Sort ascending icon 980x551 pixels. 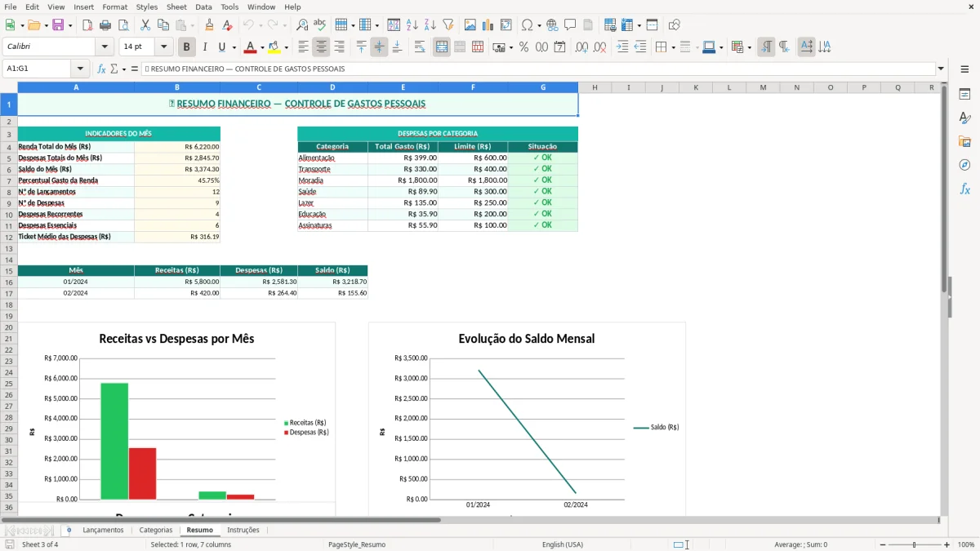coord(412,25)
